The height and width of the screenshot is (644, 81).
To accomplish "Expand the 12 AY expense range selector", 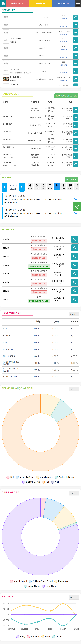I will [x=74, y=493].
